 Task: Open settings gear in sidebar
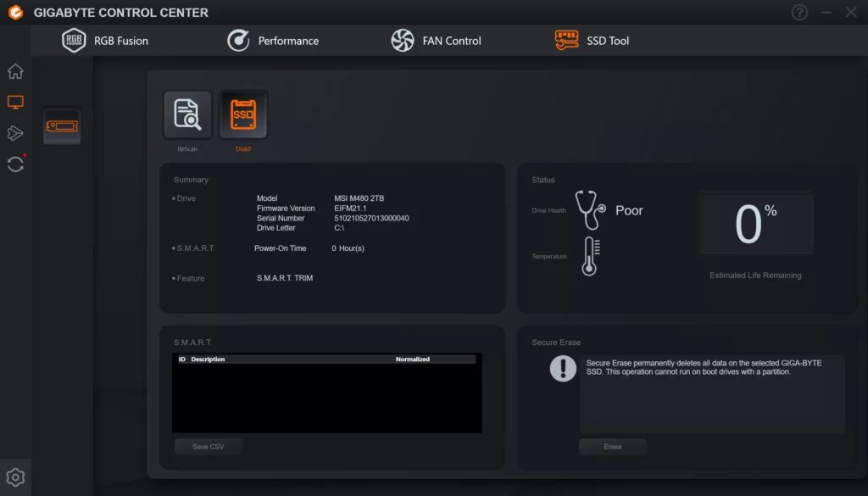pos(15,477)
